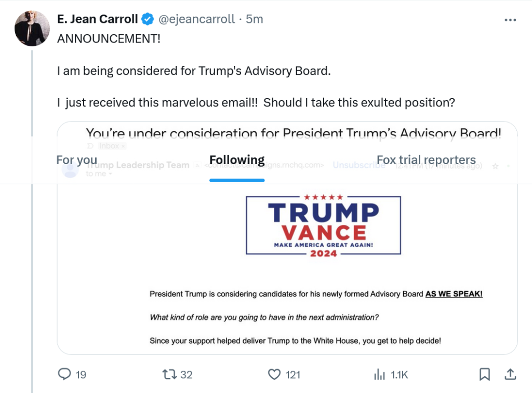Remove the Inbox label with its x
532x393 pixels.
123,146
